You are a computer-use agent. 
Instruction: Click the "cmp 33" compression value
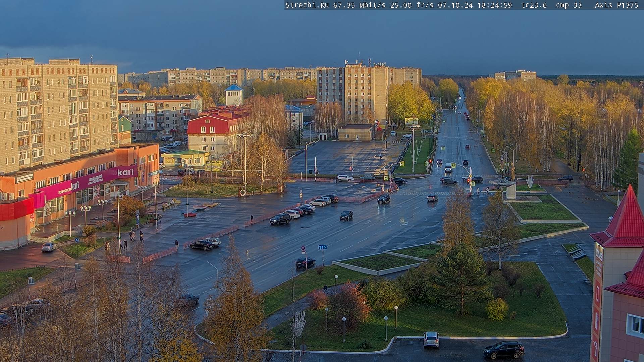569,5
